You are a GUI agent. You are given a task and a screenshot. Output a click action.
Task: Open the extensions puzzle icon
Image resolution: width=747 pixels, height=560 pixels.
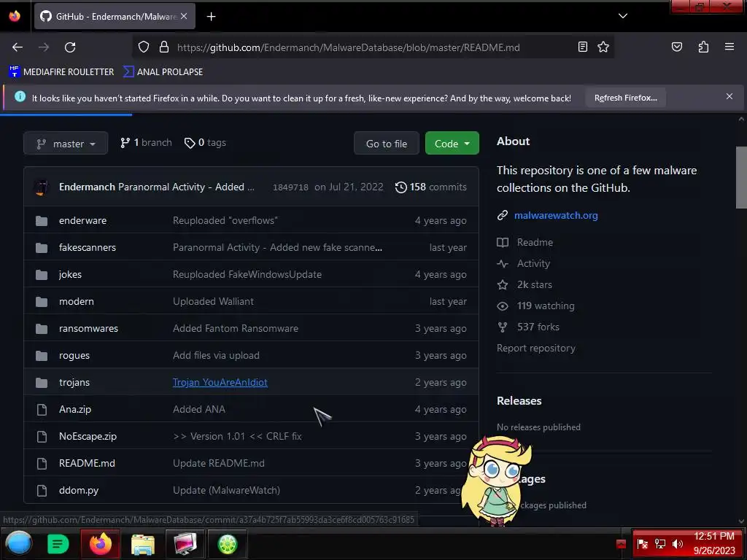click(x=703, y=47)
